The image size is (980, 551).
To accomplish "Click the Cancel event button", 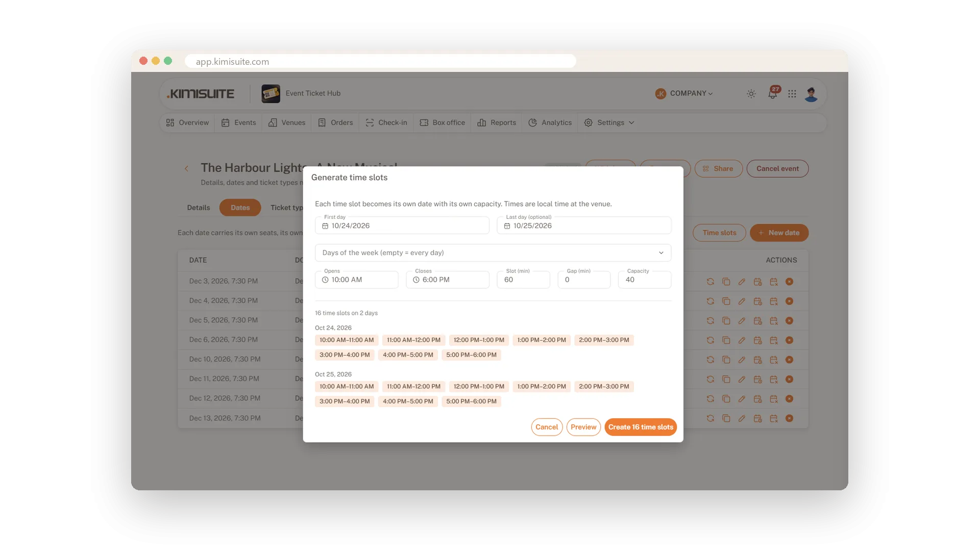I will click(777, 169).
